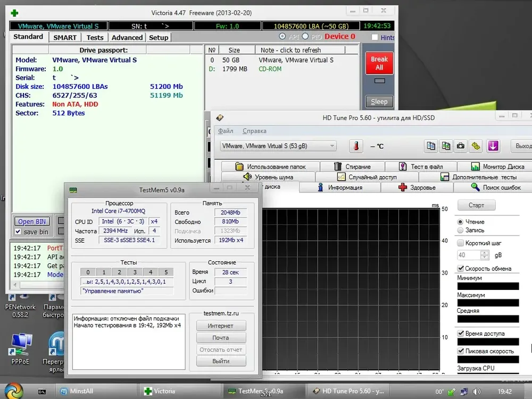Click the 40 gB short stroke input field
Screen dimensions: 532x399
point(469,255)
